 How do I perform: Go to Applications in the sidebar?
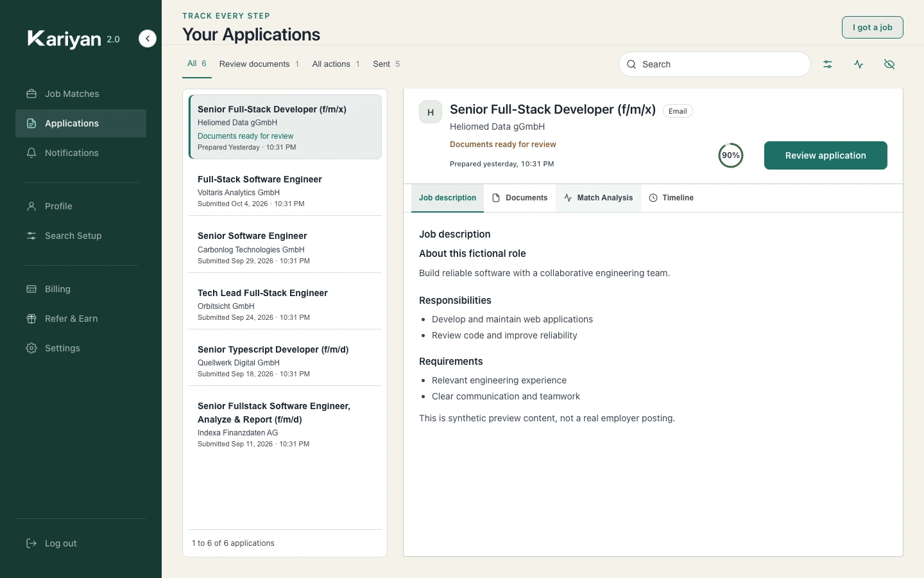click(x=81, y=123)
